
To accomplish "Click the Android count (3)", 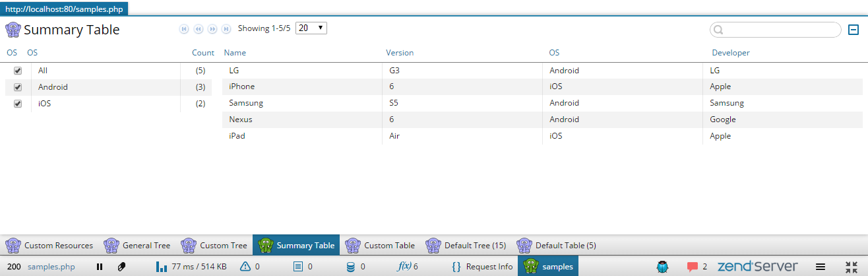I will tap(201, 87).
